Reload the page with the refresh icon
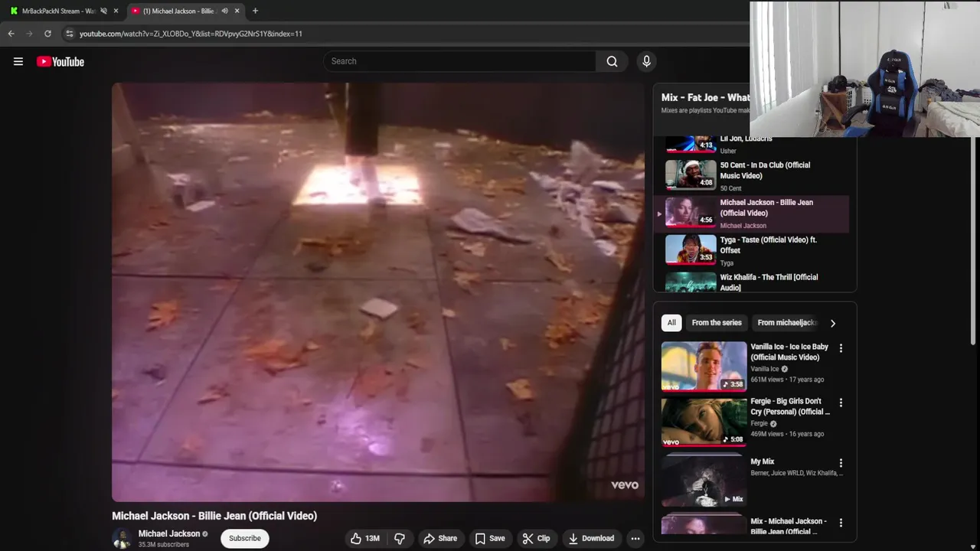 pos(47,34)
